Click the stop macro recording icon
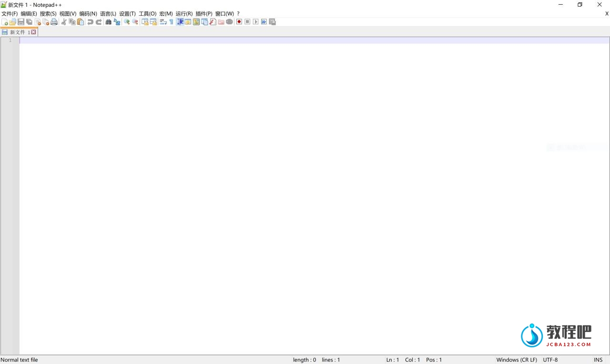This screenshot has width=610, height=364. (x=247, y=22)
